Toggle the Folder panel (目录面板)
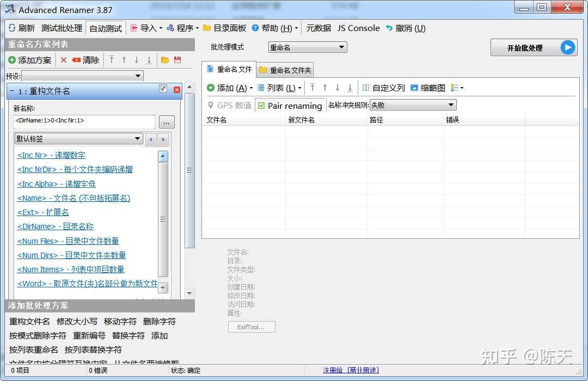588x381 pixels. coord(224,28)
